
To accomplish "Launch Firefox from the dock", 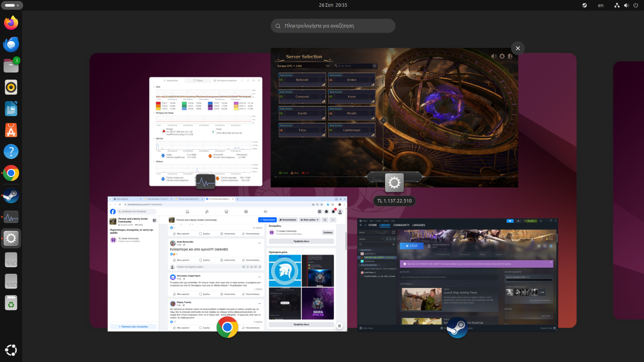I will (11, 23).
